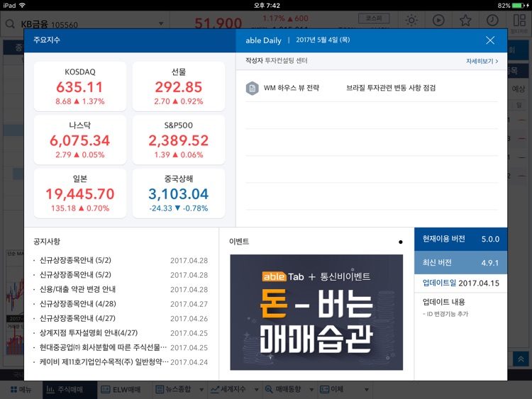The image size is (532, 399).
Task: Select the 업데이트일 2017.04.15 row
Action: pyautogui.click(x=461, y=283)
